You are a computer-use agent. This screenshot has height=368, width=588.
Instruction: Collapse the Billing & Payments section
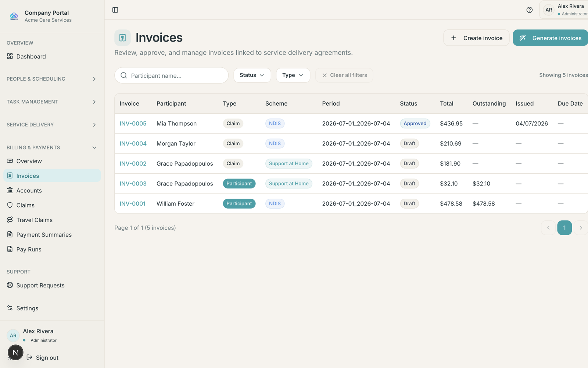pyautogui.click(x=52, y=147)
